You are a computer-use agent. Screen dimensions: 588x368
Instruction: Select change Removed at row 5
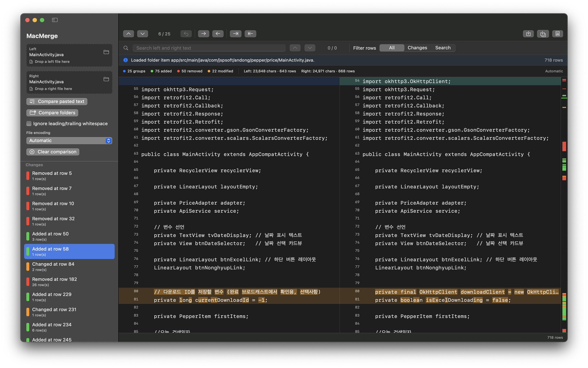click(69, 176)
